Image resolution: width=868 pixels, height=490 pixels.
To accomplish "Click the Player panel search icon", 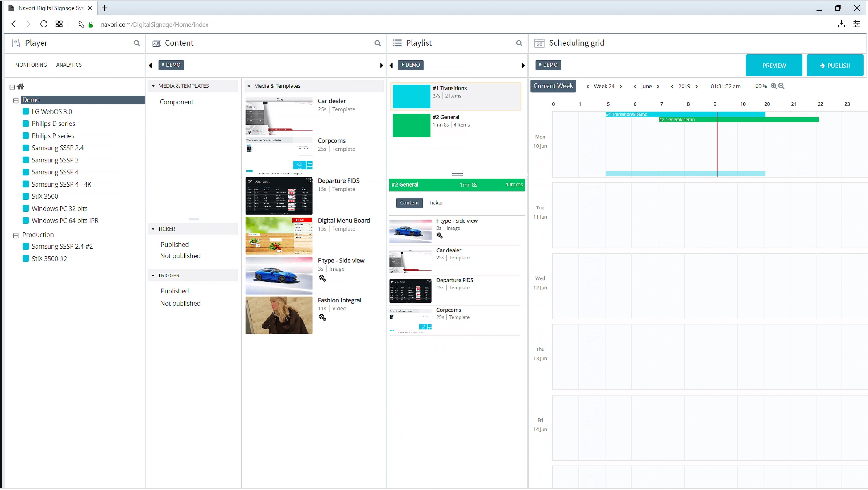I will [136, 43].
